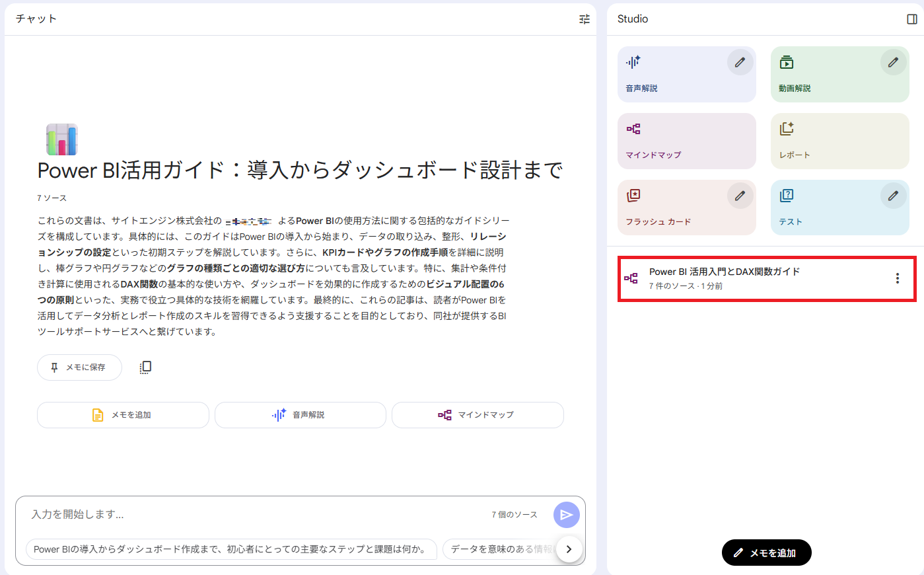Open chat settings sliders icon

coord(585,19)
